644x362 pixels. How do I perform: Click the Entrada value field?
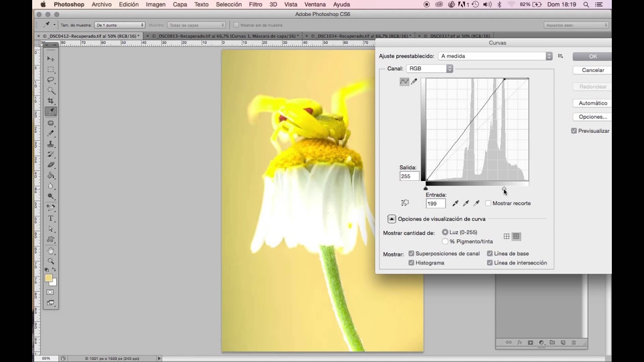coord(436,204)
